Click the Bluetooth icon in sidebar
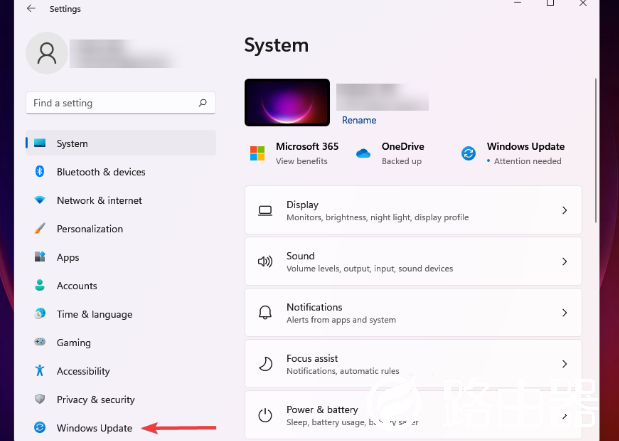Image resolution: width=619 pixels, height=441 pixels. (39, 171)
